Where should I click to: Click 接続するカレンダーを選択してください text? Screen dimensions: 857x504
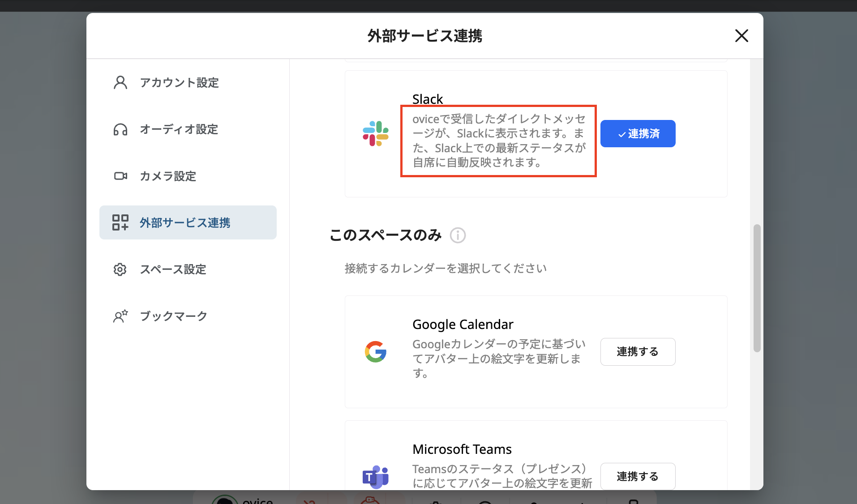(x=446, y=268)
